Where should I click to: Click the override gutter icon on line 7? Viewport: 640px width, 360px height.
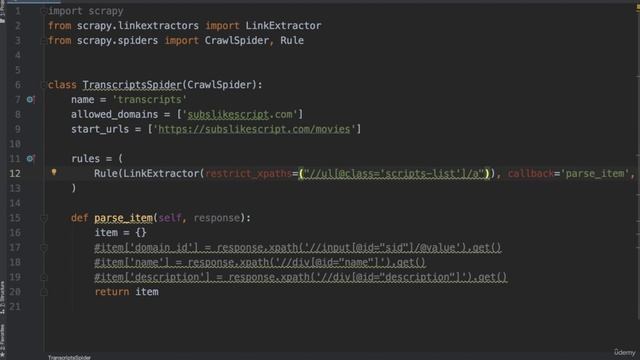[x=31, y=99]
